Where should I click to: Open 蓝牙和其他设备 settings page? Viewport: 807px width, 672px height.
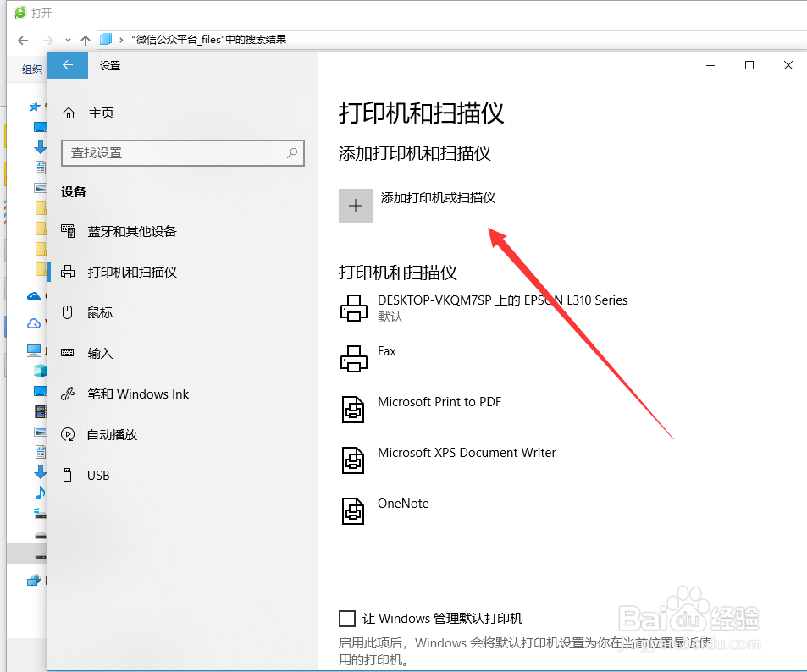click(x=132, y=232)
